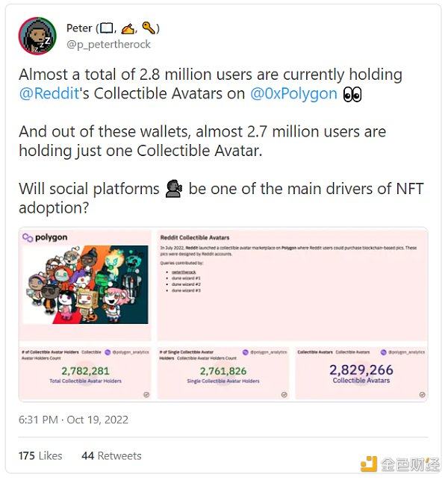The image size is (448, 480).
Task: Open the @p_petertherock handle link
Action: tap(108, 44)
